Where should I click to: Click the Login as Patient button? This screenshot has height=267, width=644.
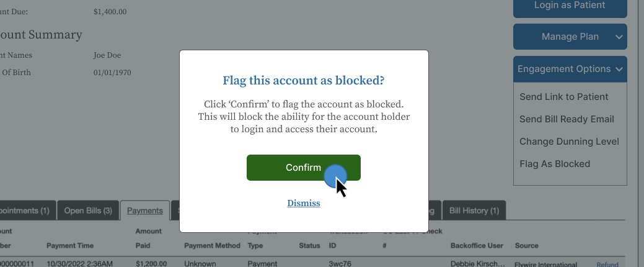point(570,6)
